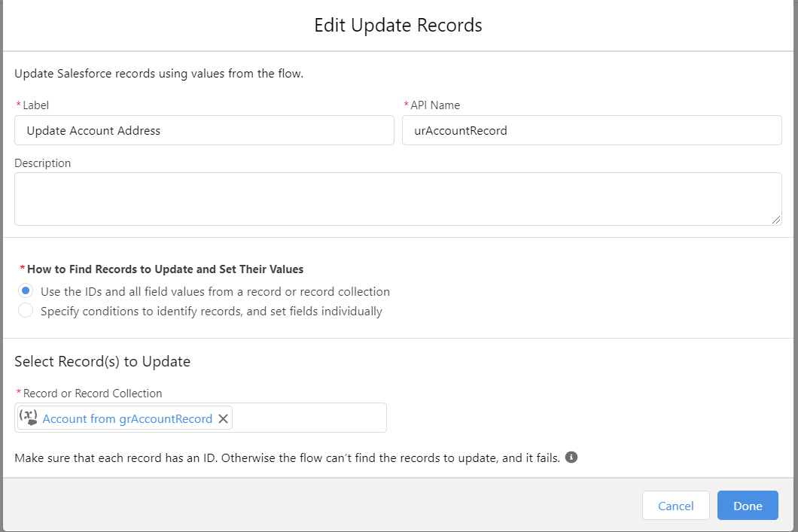This screenshot has width=798, height=532.
Task: Select "Use the IDs and all field values" option
Action: point(26,291)
